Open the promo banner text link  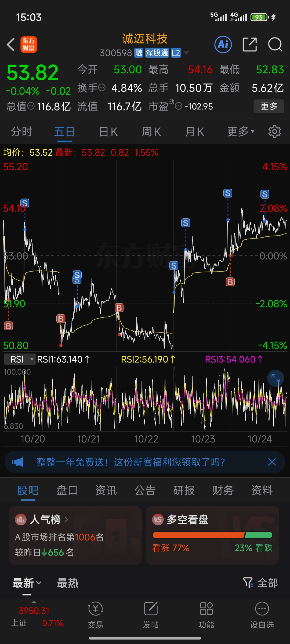(131, 462)
